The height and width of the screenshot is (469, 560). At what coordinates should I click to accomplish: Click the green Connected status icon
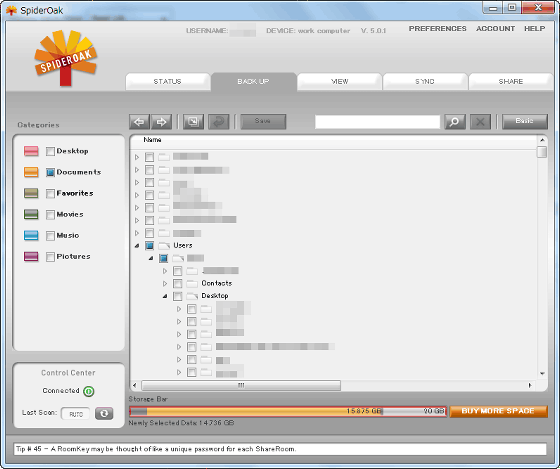89,391
